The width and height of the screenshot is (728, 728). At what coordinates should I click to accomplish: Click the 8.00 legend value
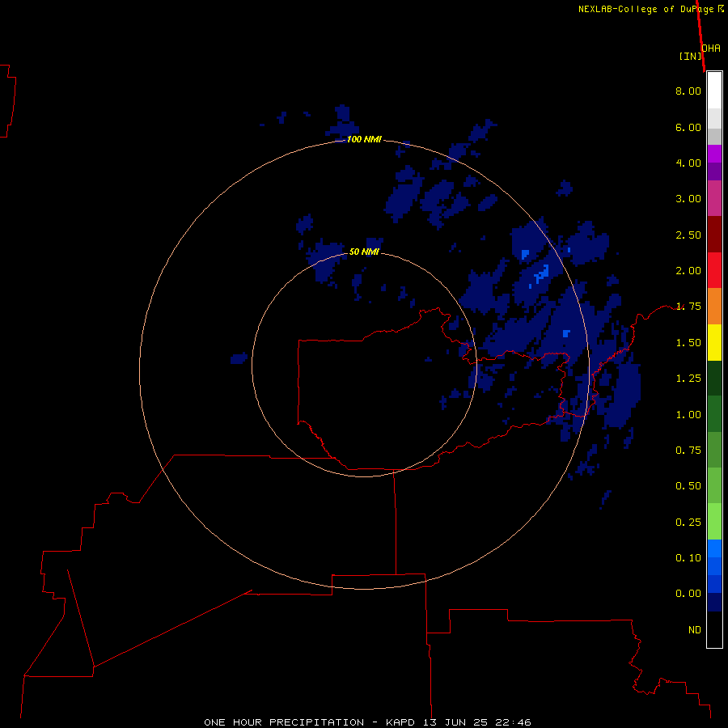pos(688,91)
